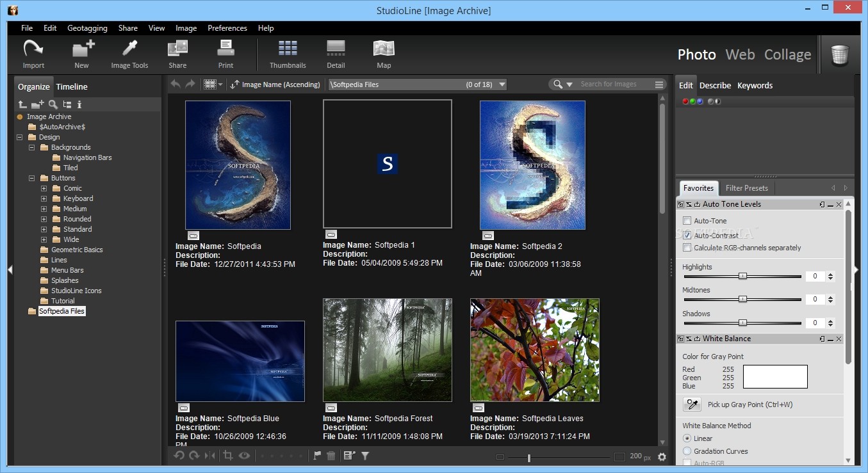Click the hamburger menu beside search field
Screen dimensions: 868x473
point(659,84)
